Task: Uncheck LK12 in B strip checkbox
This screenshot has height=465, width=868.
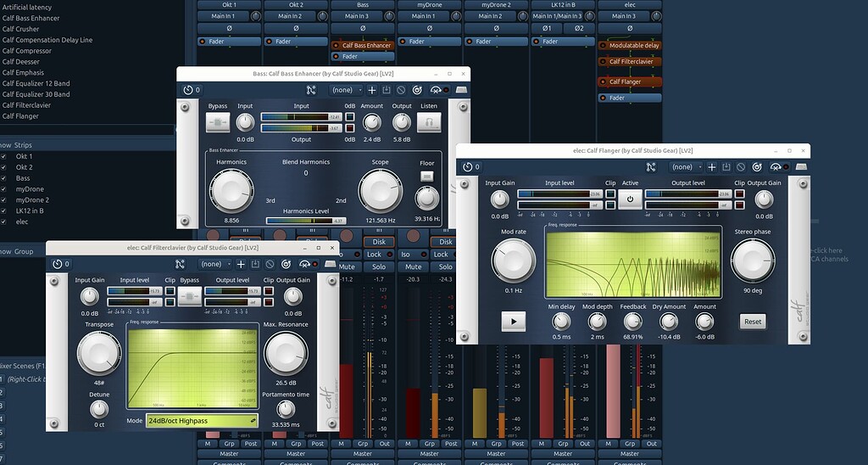Action: 3,210
